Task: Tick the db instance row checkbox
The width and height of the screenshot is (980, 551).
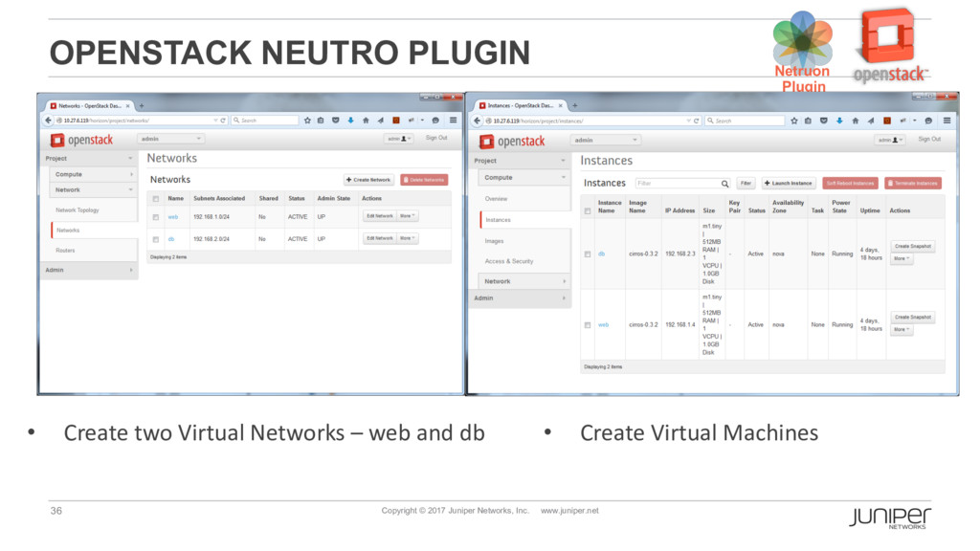Action: click(588, 254)
